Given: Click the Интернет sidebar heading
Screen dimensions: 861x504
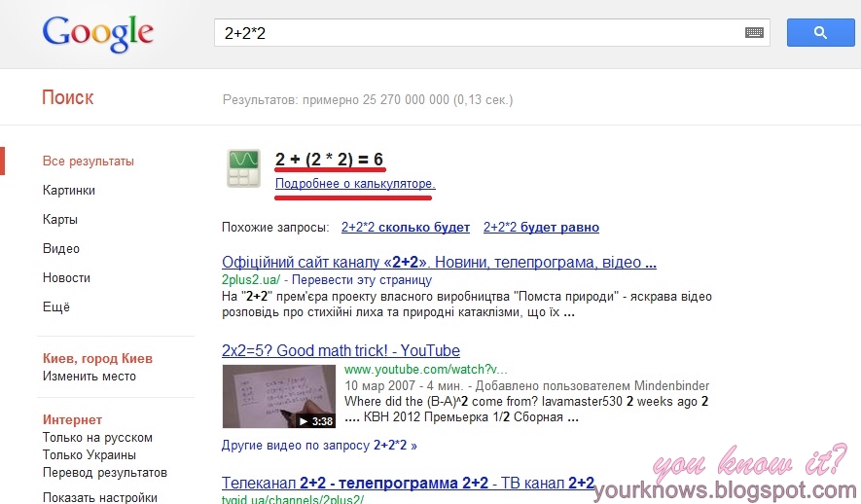Looking at the screenshot, I should tap(73, 420).
